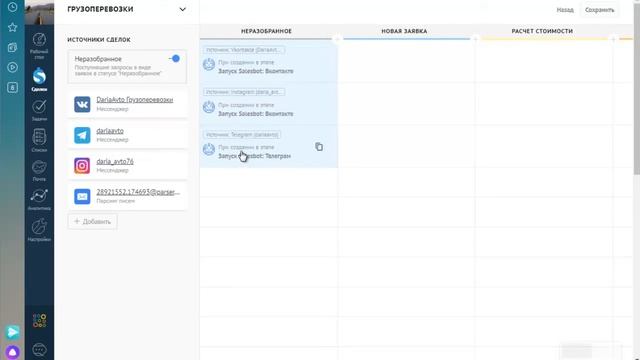Click the mail parser source icon
Viewport: 640px width, 360px height.
[x=82, y=196]
